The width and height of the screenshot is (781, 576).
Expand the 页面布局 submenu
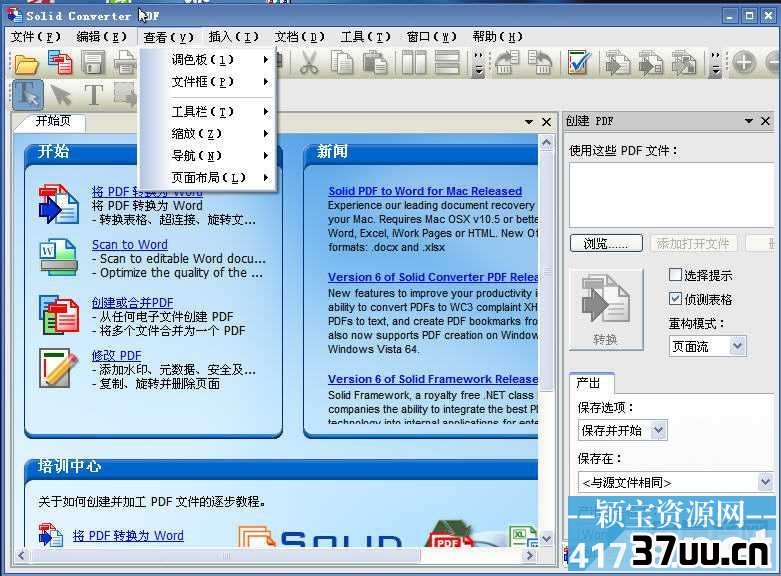207,177
